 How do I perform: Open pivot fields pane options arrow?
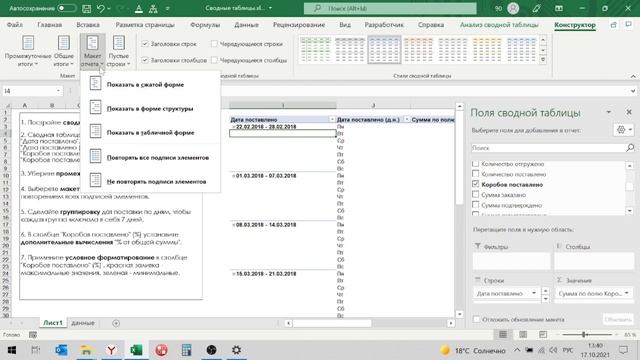[x=609, y=112]
